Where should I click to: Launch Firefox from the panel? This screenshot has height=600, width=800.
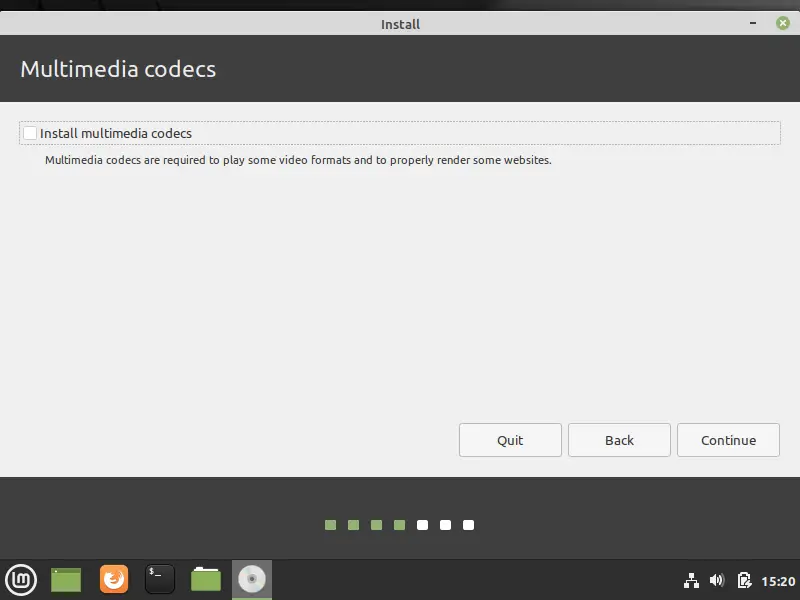(x=114, y=579)
